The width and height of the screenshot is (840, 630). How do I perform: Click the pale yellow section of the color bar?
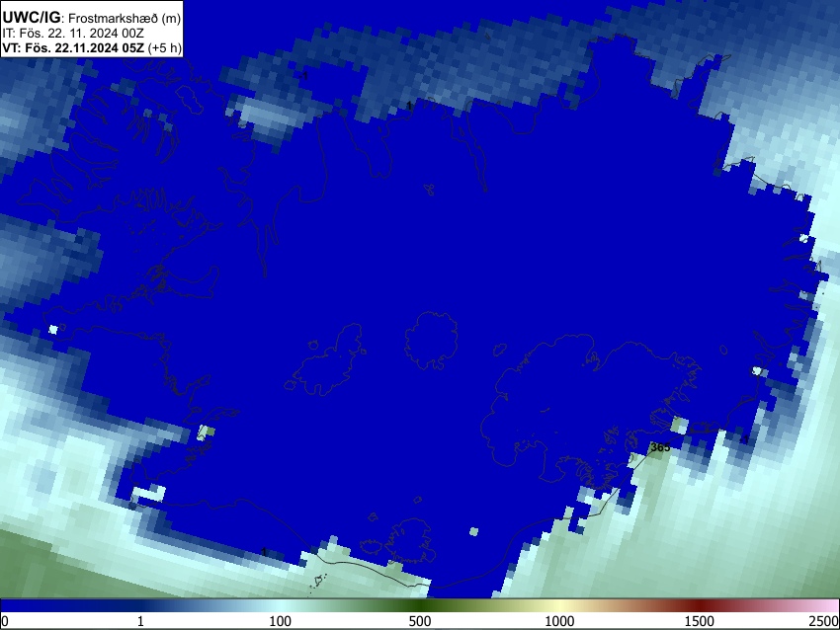pos(559,606)
